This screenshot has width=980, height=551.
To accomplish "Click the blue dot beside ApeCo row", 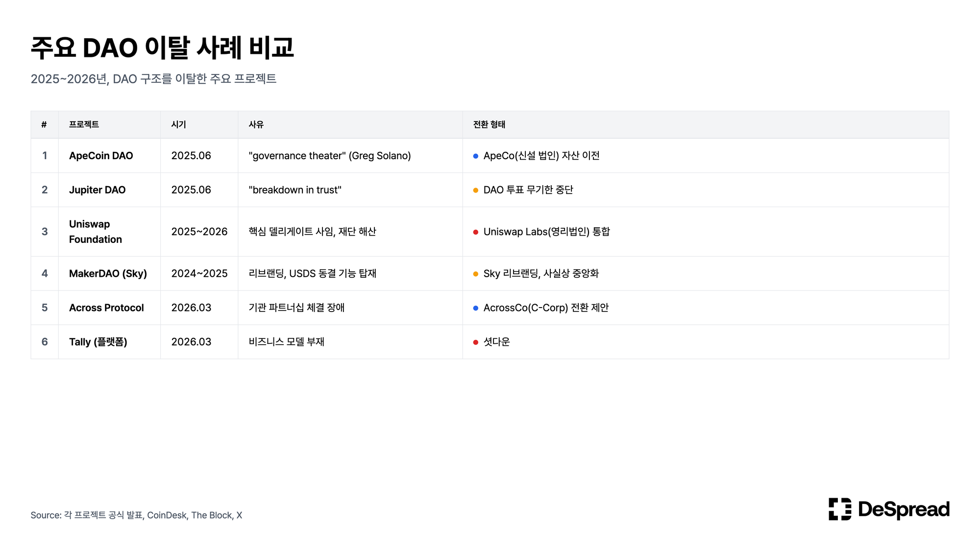I will pyautogui.click(x=475, y=156).
